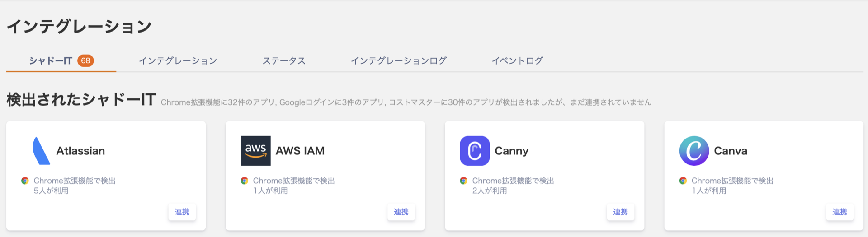This screenshot has height=237, width=868.
Task: Click 連携 button for AWS IAM
Action: 401,212
